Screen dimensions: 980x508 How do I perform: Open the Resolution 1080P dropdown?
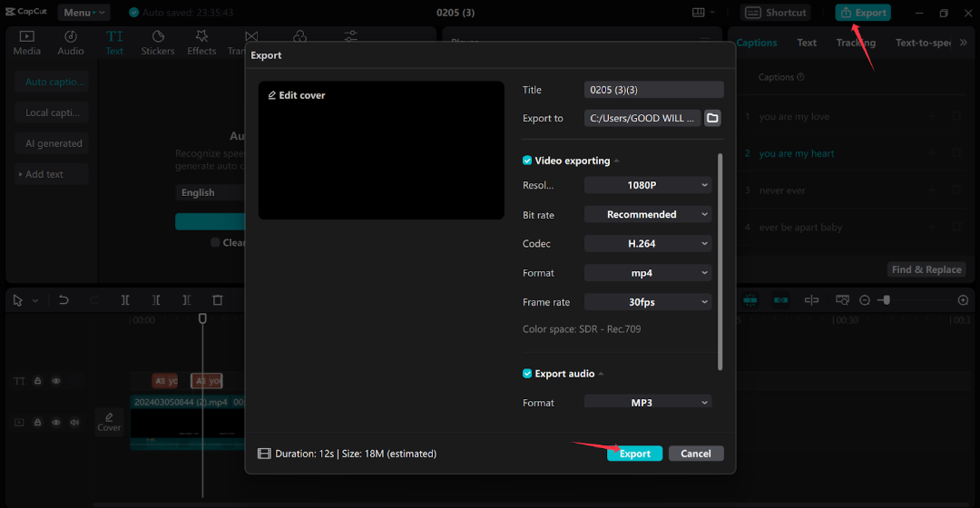(648, 185)
